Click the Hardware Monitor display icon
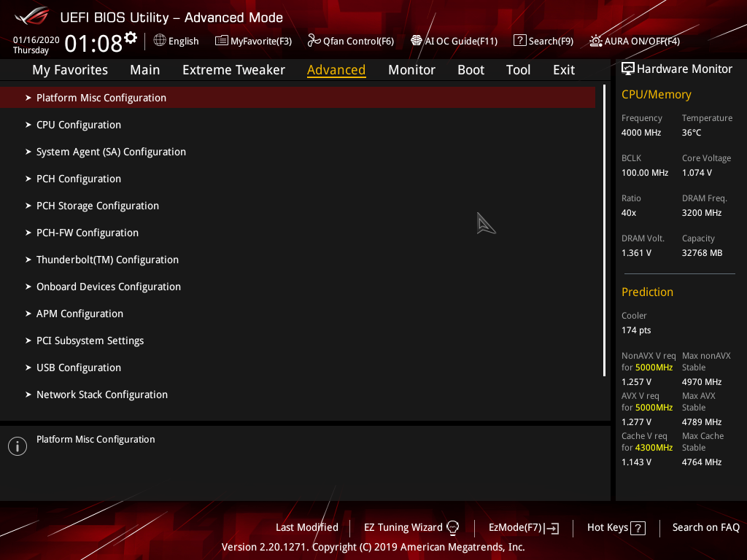Image resolution: width=747 pixels, height=560 pixels. point(628,69)
